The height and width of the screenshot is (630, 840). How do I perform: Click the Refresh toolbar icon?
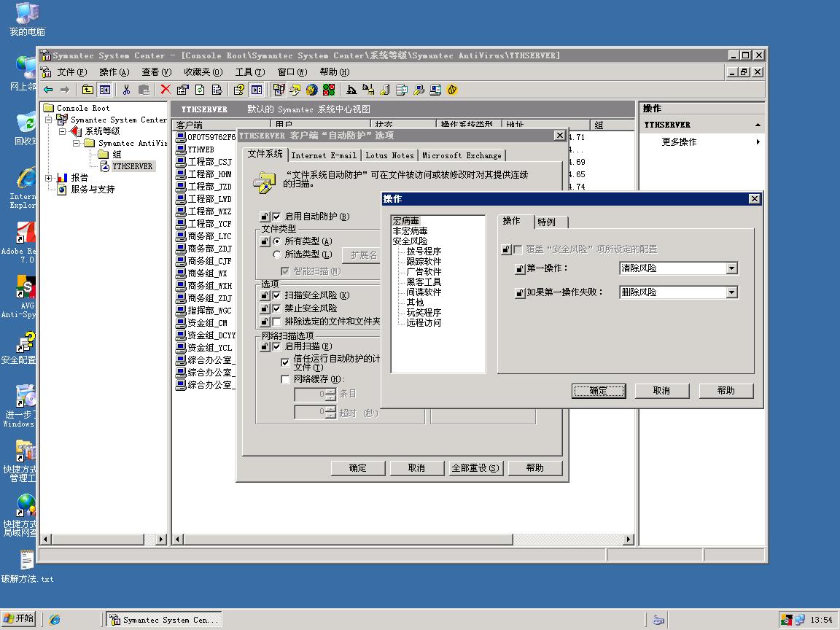point(200,90)
